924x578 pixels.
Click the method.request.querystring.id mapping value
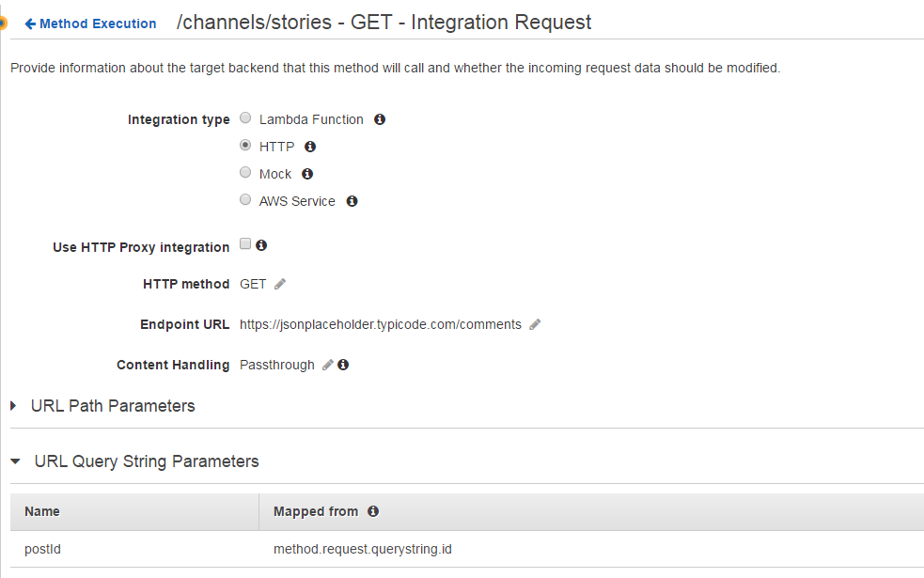[x=362, y=548]
